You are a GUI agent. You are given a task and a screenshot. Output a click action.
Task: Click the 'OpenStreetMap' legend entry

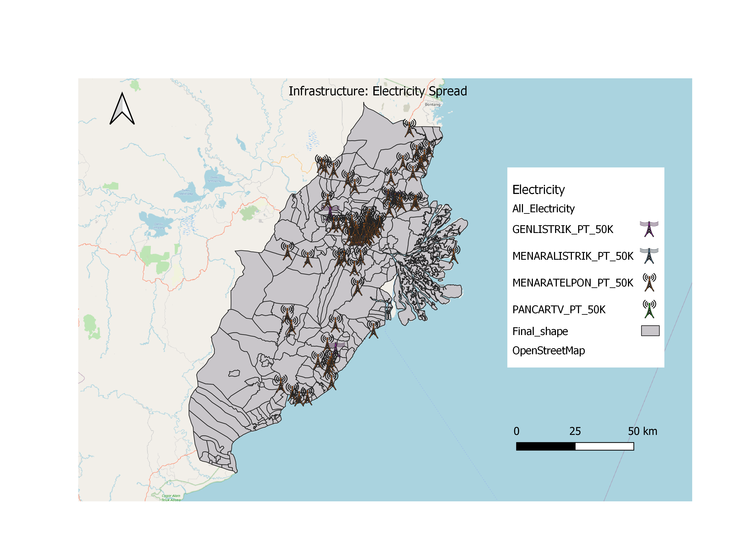[549, 351]
